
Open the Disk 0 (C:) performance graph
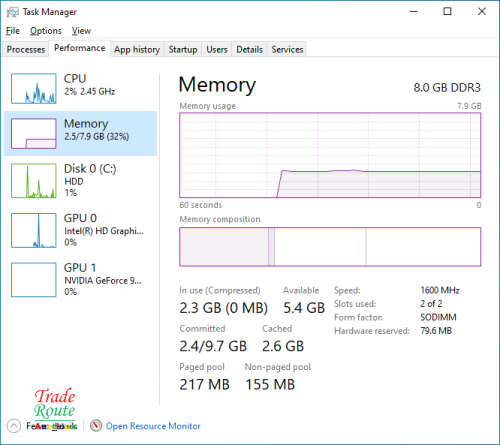click(x=34, y=181)
